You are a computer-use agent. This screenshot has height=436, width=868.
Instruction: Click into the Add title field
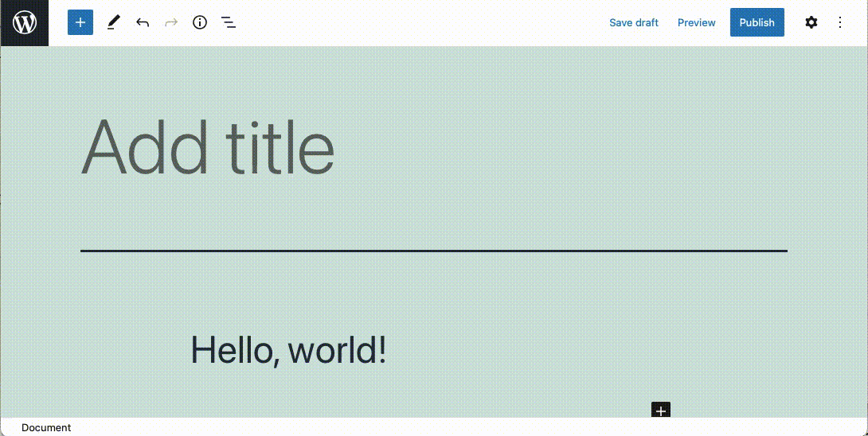point(208,148)
